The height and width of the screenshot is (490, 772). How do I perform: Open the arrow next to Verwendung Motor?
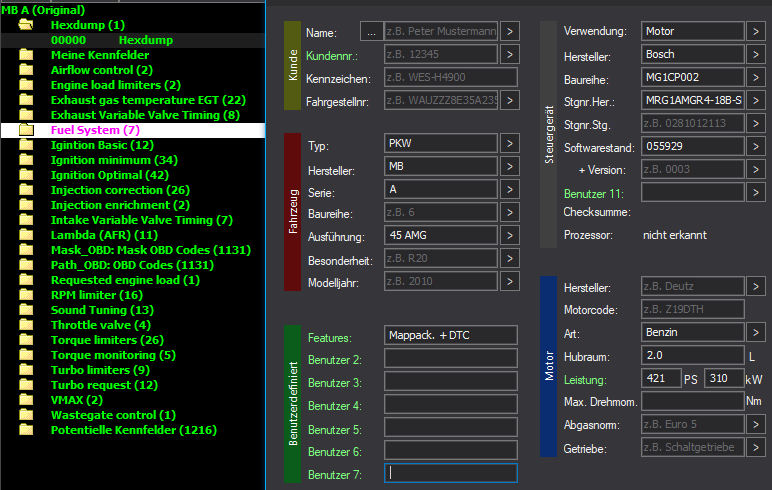756,32
